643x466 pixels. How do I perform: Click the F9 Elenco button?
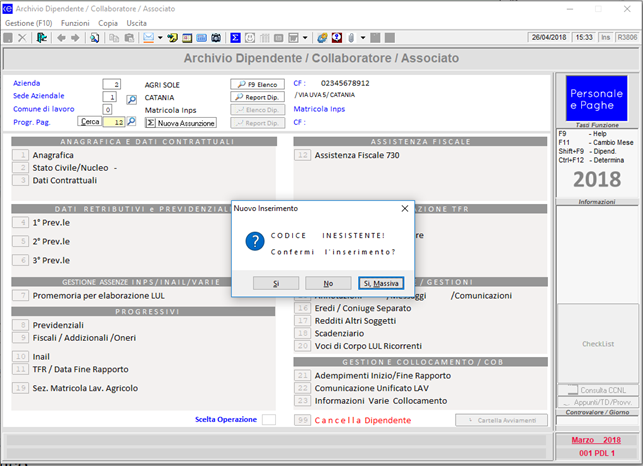tap(258, 85)
